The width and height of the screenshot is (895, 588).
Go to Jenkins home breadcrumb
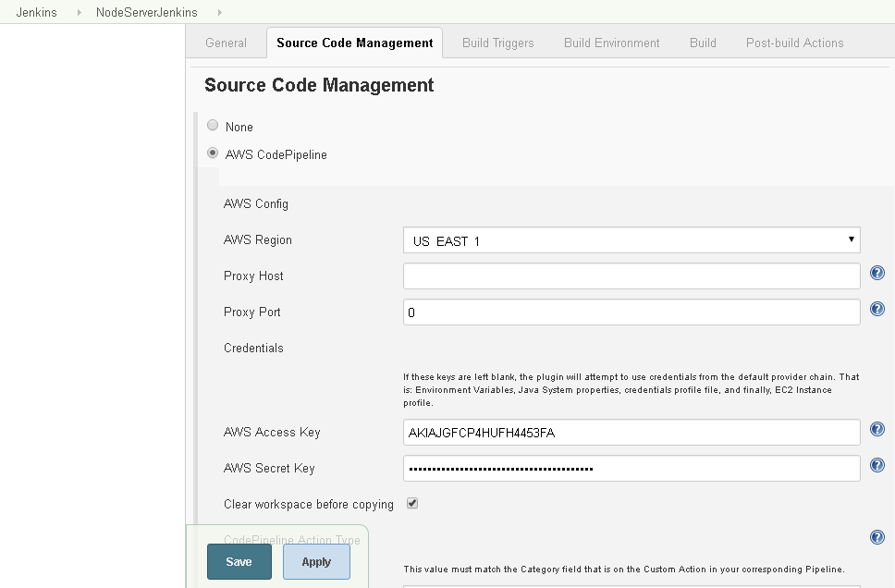[37, 12]
